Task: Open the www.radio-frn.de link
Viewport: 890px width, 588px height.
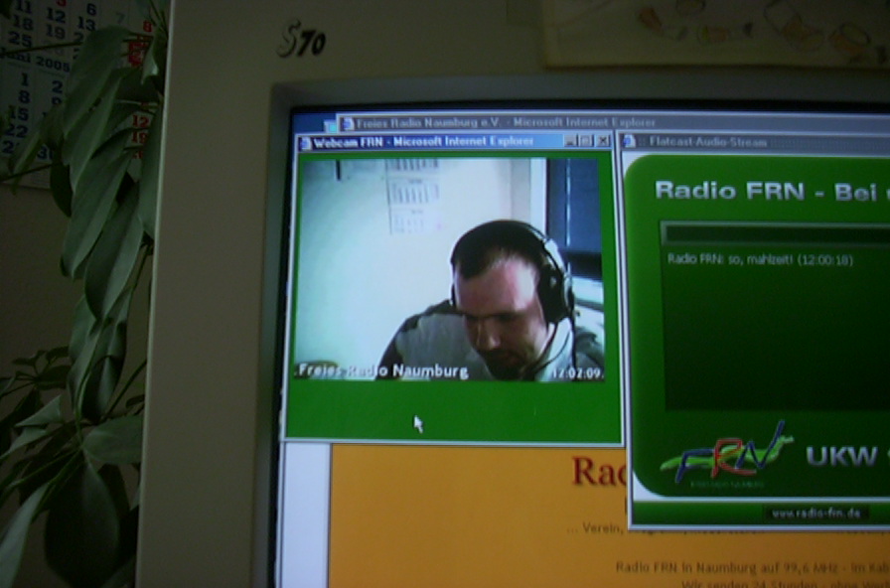Action: click(x=816, y=514)
